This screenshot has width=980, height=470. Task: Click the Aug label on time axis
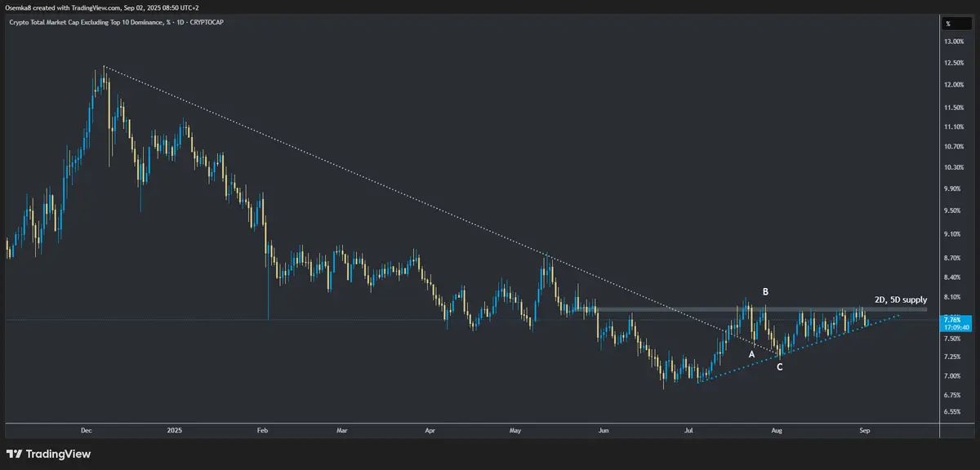click(777, 429)
